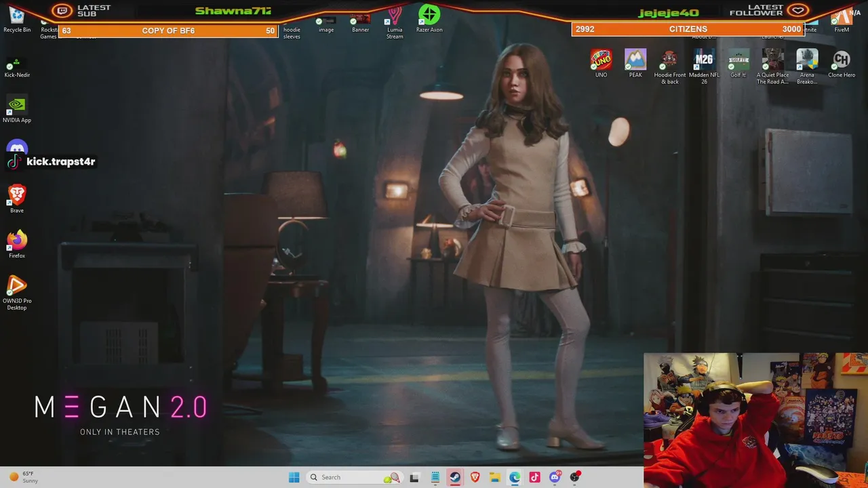Launch Lumia Stream shortcut
Image resolution: width=868 pixels, height=488 pixels.
pyautogui.click(x=395, y=23)
